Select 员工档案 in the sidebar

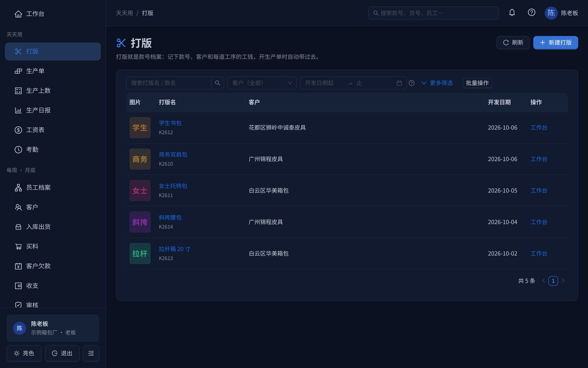pos(53,188)
